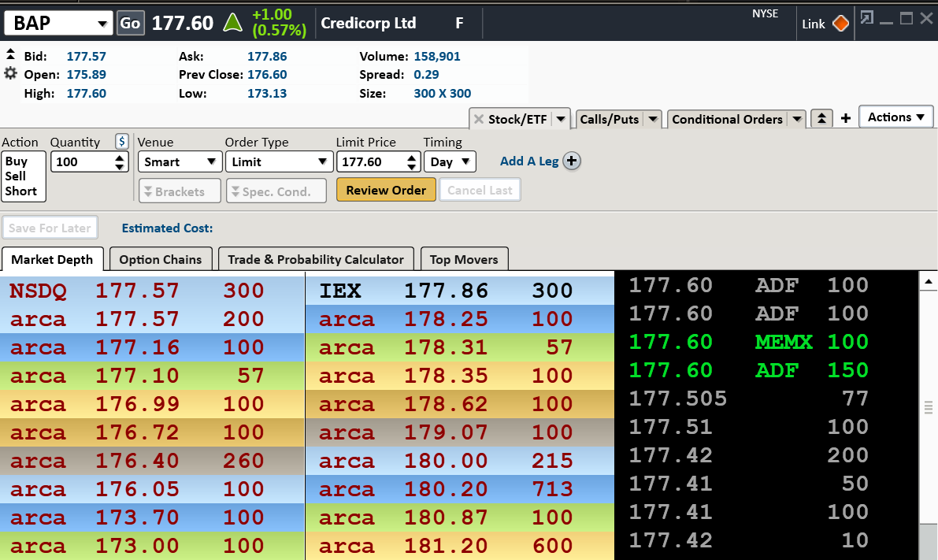
Task: Close the Stock/ETF tab with X
Action: [479, 119]
